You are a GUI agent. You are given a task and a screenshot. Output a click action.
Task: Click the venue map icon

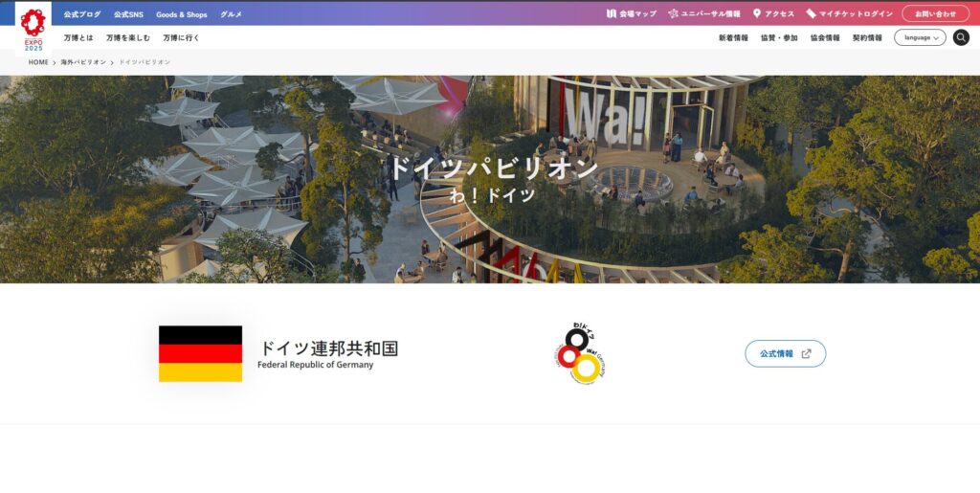[612, 13]
